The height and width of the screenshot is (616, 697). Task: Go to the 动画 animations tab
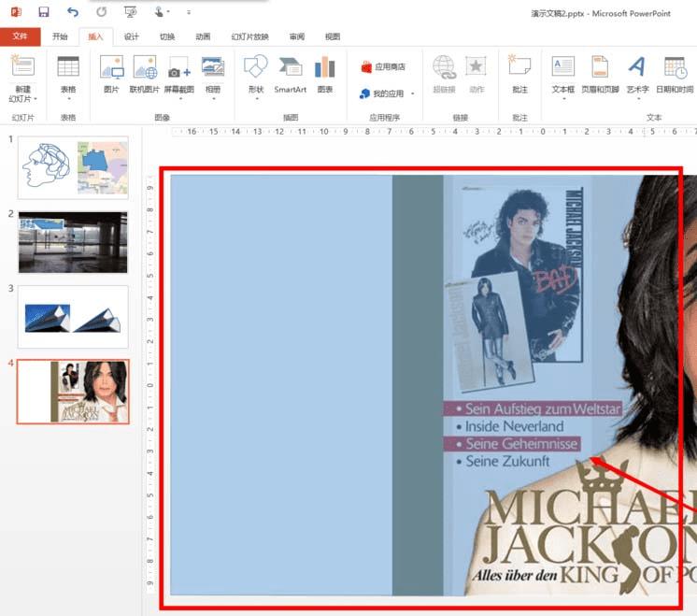click(203, 36)
